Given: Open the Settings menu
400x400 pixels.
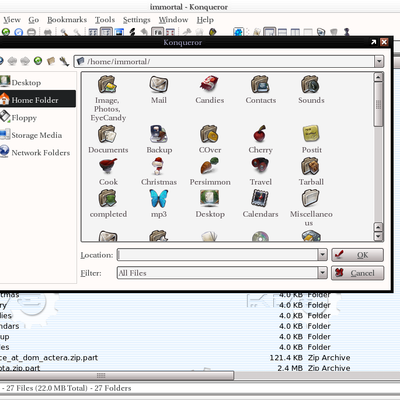Looking at the screenshot, I should [x=137, y=20].
